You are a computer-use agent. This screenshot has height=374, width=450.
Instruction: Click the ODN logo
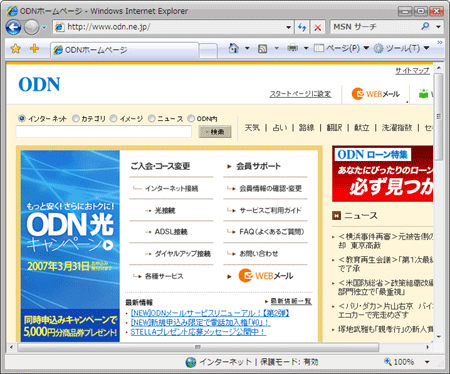(39, 84)
